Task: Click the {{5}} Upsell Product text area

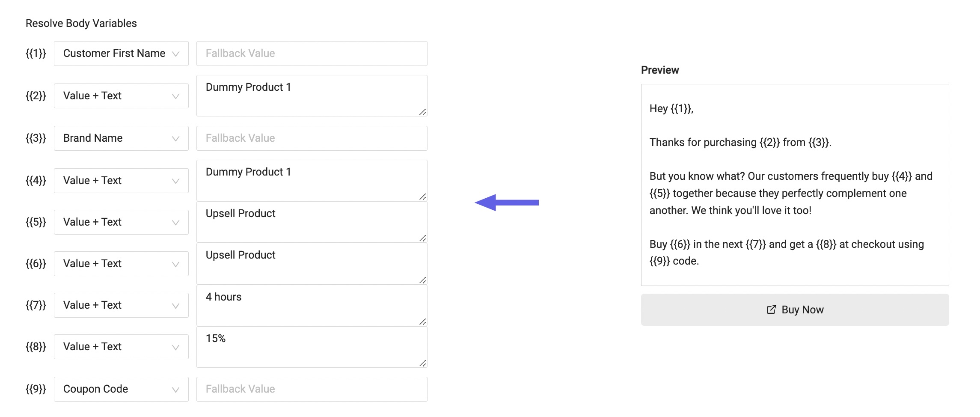Action: tap(312, 222)
